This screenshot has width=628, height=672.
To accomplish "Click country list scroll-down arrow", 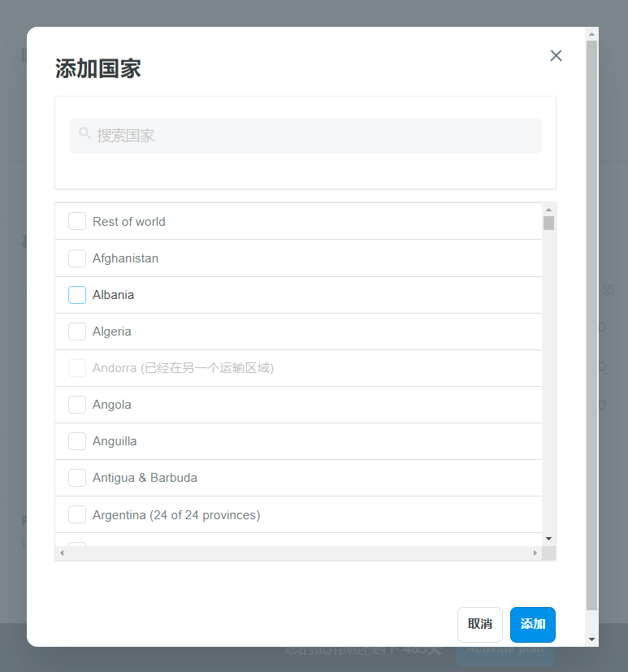I will pos(548,539).
